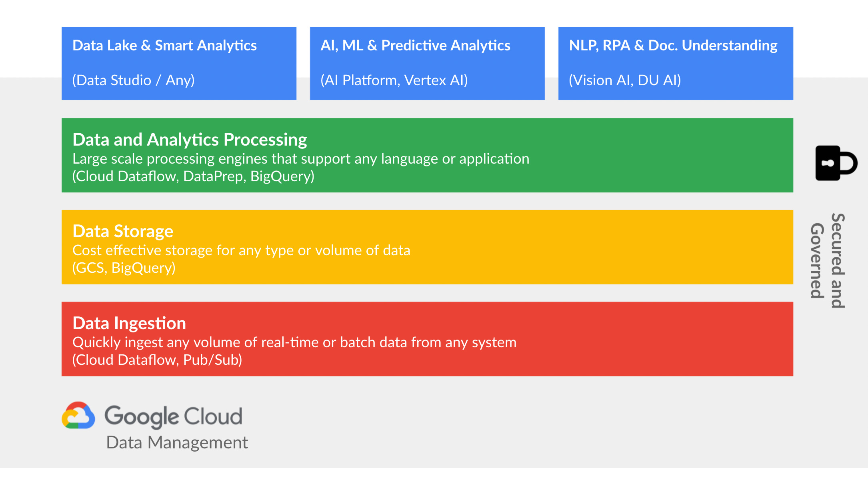Click the Data and Analytics Processing heading

[x=190, y=140]
